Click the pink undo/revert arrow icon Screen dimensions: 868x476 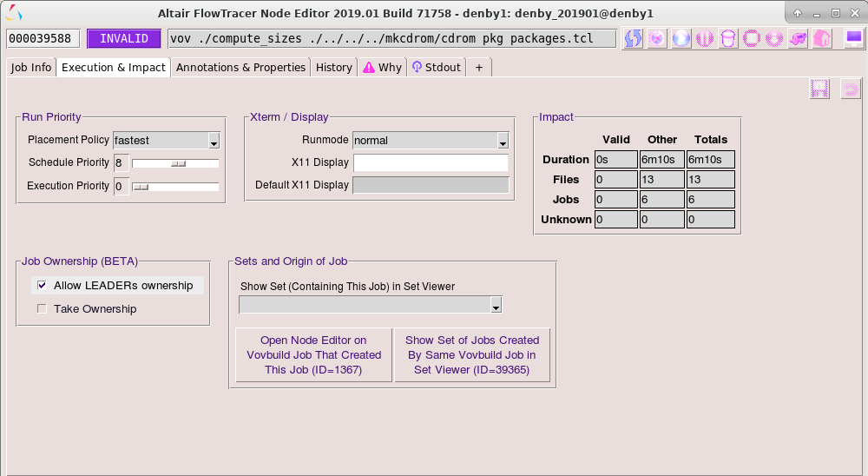851,89
